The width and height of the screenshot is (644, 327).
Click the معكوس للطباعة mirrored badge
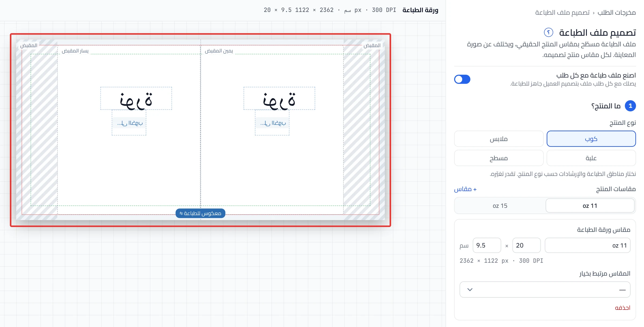(200, 213)
